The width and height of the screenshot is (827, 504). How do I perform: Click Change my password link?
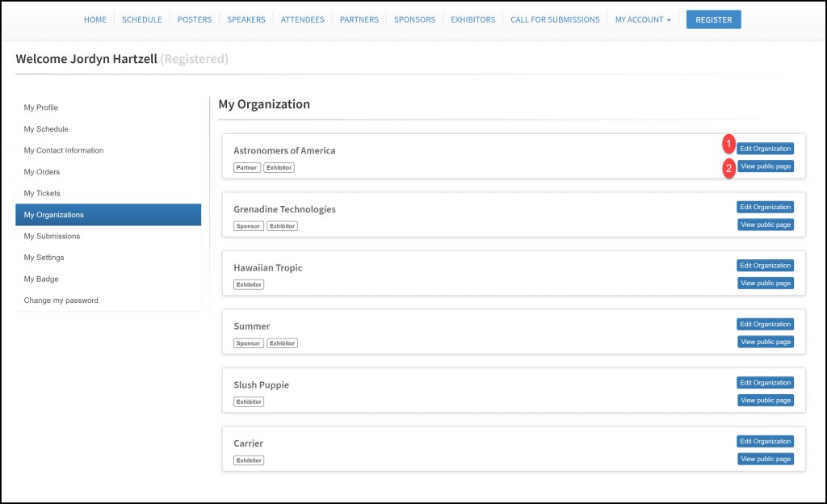click(108, 300)
